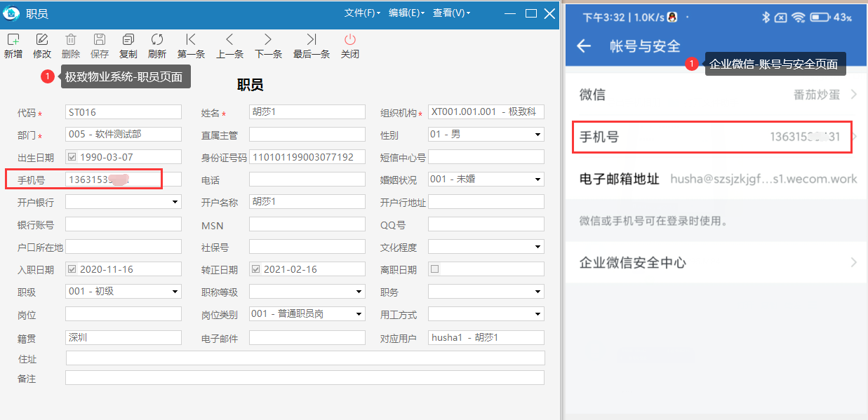Click the 修改 (edit) toolbar icon
The height and width of the screenshot is (420, 868).
pos(42,40)
